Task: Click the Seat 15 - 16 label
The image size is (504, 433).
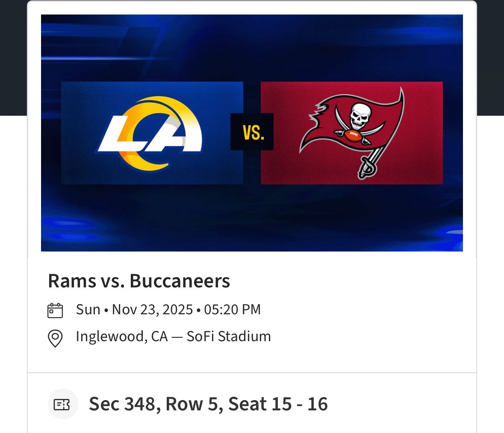Action: (x=280, y=404)
